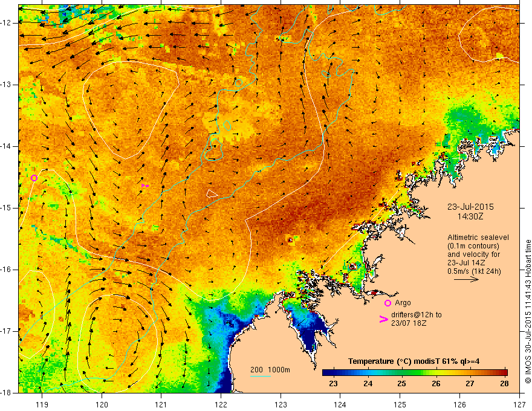The image size is (532, 411).
Task: Click the '0.5m/s (1kt 24h)' scale label
Action: click(474, 271)
